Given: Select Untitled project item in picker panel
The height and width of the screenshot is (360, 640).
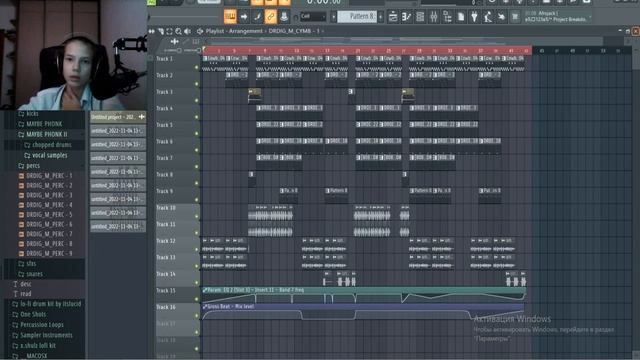Looking at the screenshot, I should [x=118, y=117].
